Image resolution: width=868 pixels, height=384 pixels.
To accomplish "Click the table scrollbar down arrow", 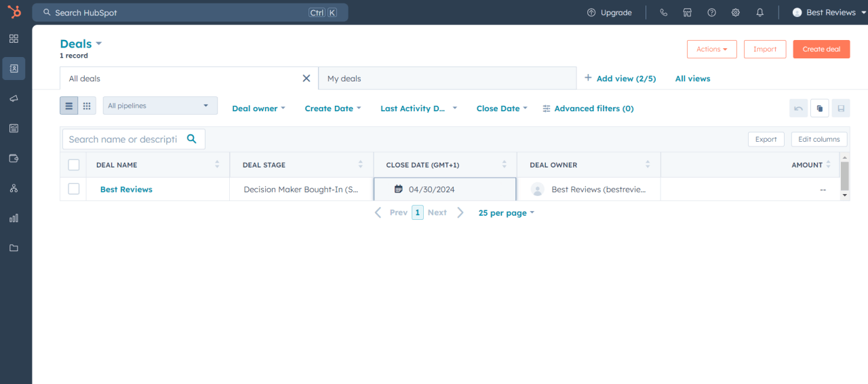I will pyautogui.click(x=844, y=195).
